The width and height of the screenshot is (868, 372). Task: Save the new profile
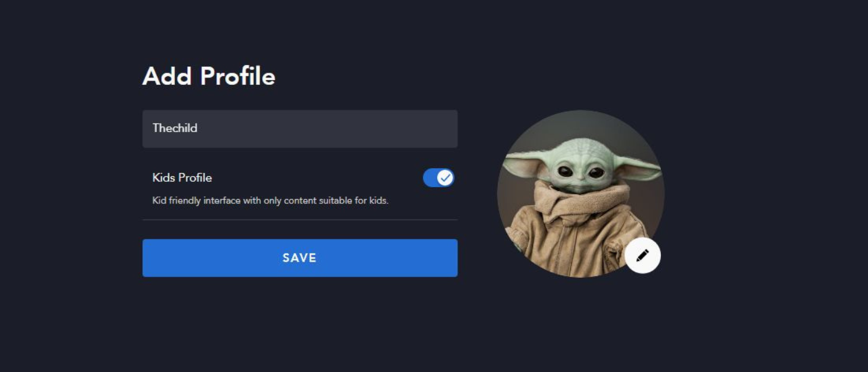(300, 258)
